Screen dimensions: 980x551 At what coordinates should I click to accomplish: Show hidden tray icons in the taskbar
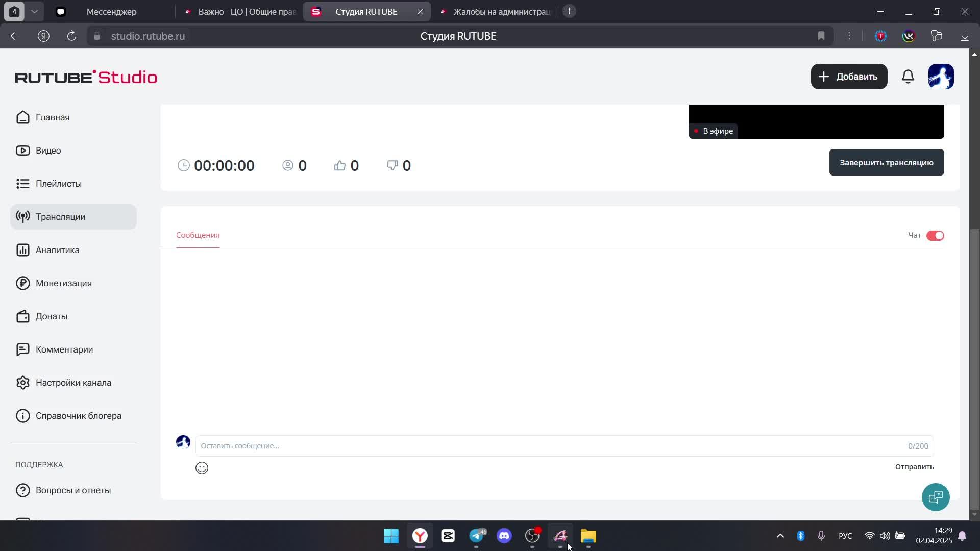(x=780, y=536)
